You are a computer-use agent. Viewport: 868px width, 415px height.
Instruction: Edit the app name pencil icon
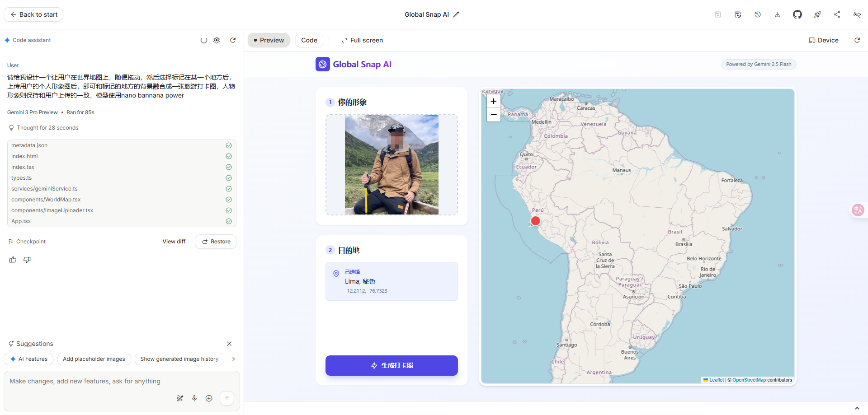click(456, 14)
